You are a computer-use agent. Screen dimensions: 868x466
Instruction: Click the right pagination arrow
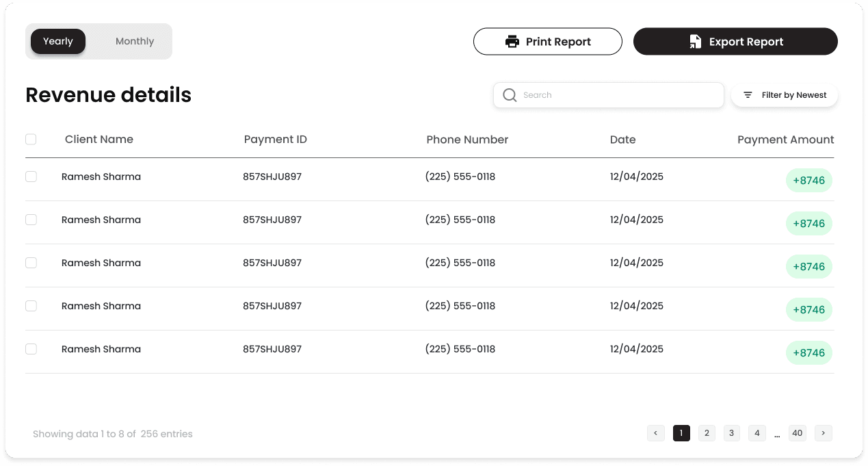click(x=823, y=433)
